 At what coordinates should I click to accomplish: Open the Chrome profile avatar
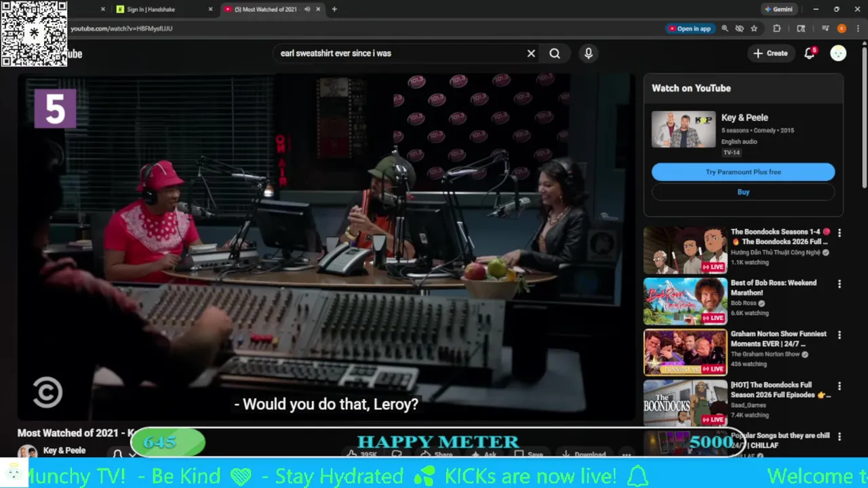(x=842, y=28)
